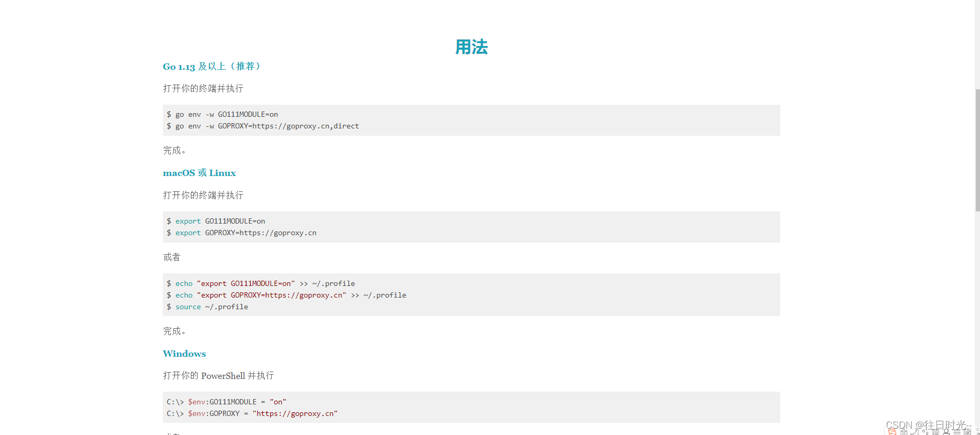Click the 用法 page heading

click(x=471, y=47)
